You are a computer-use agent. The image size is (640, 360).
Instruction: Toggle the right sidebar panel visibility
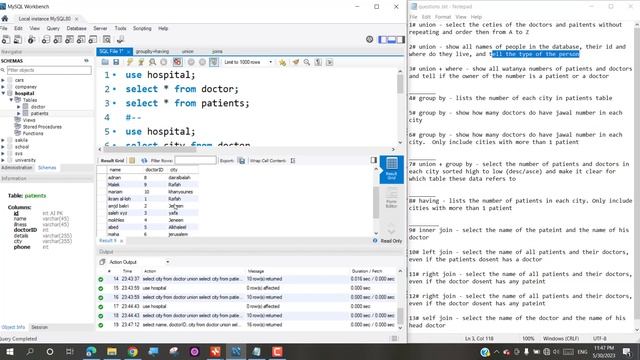click(x=401, y=40)
